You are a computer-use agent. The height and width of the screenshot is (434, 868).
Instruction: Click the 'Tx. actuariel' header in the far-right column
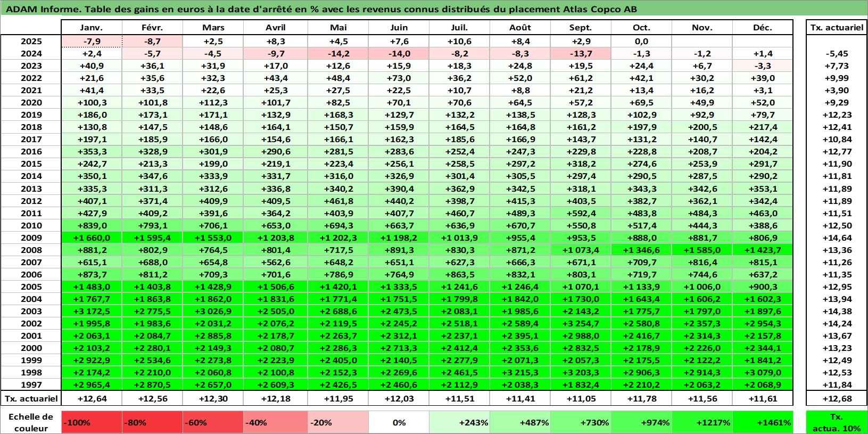coord(837,28)
